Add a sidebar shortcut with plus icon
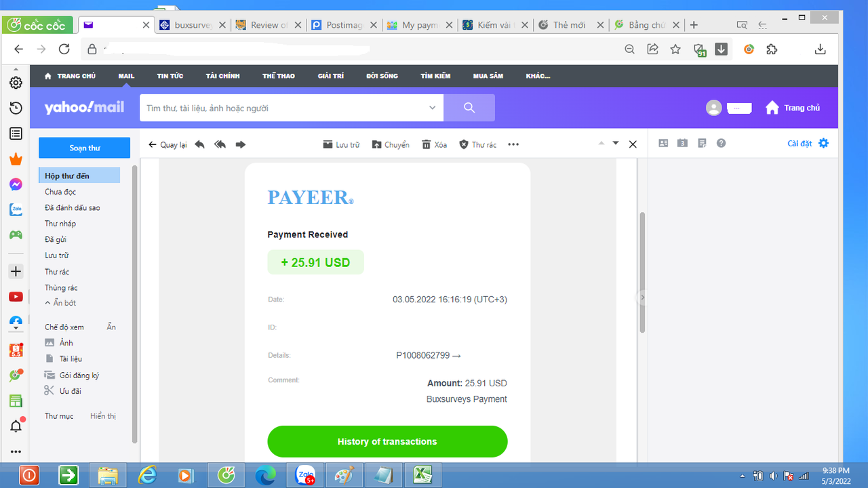The width and height of the screenshot is (868, 488). [x=16, y=272]
